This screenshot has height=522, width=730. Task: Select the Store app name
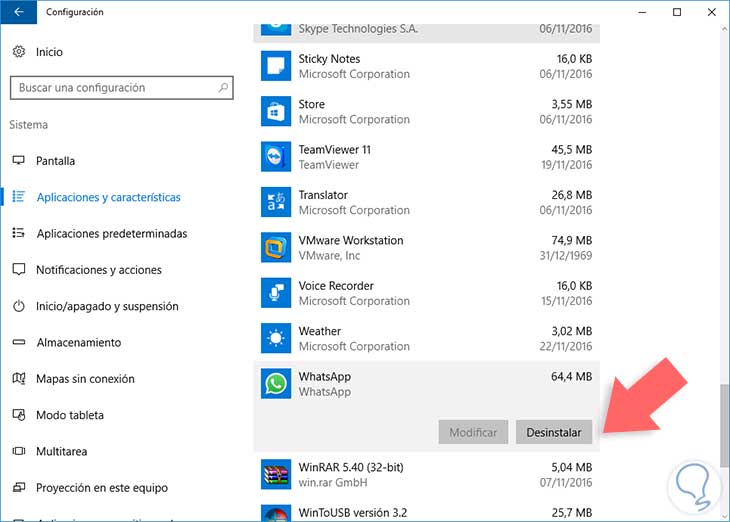point(311,104)
